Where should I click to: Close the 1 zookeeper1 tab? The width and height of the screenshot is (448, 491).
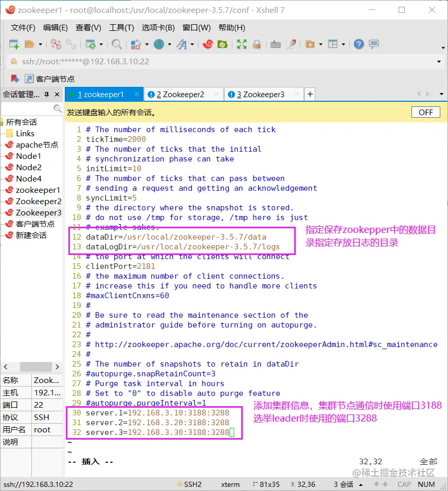137,94
